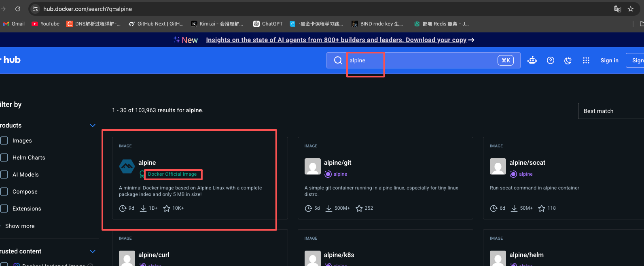Click the alpine/helm avatar thumbnail

[x=498, y=258]
